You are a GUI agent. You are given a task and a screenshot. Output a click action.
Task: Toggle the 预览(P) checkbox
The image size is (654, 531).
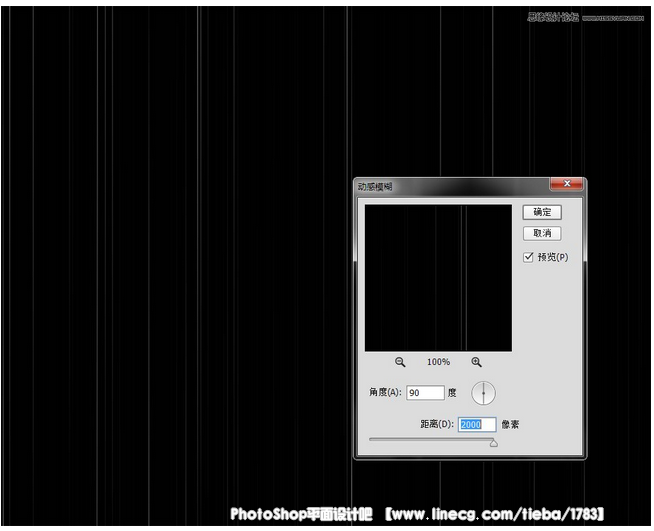pos(529,257)
